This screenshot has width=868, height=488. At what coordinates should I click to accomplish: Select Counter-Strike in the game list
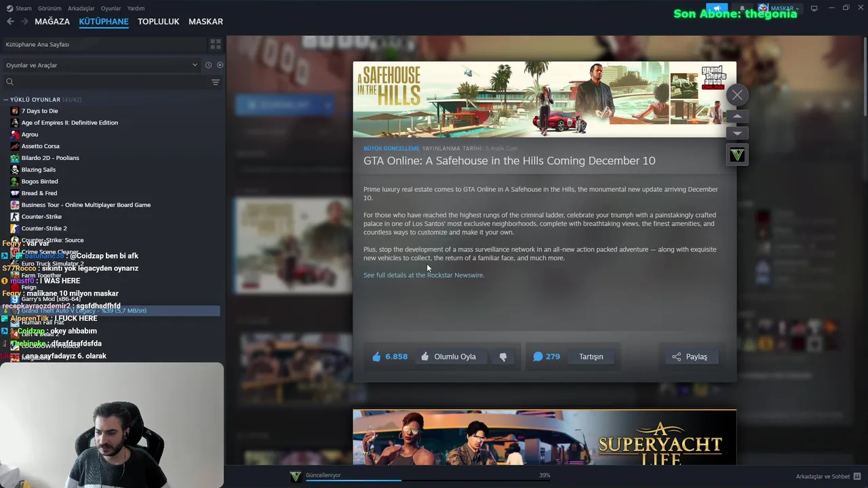coord(41,217)
